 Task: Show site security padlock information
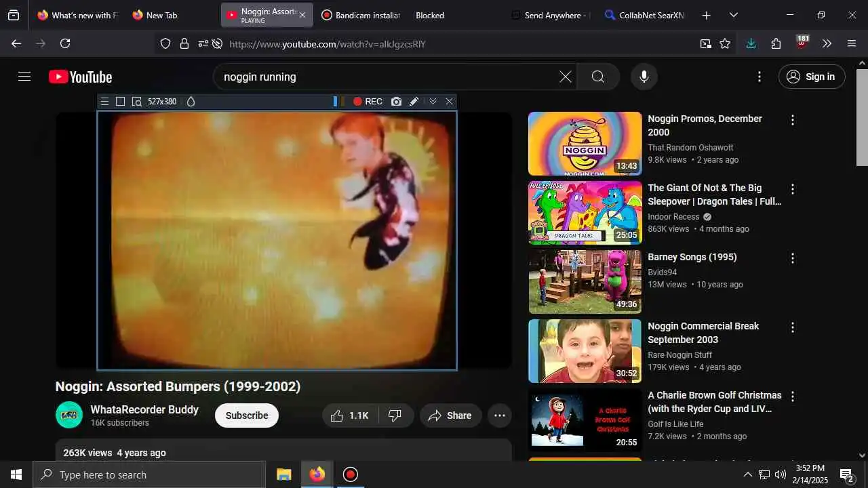click(184, 43)
